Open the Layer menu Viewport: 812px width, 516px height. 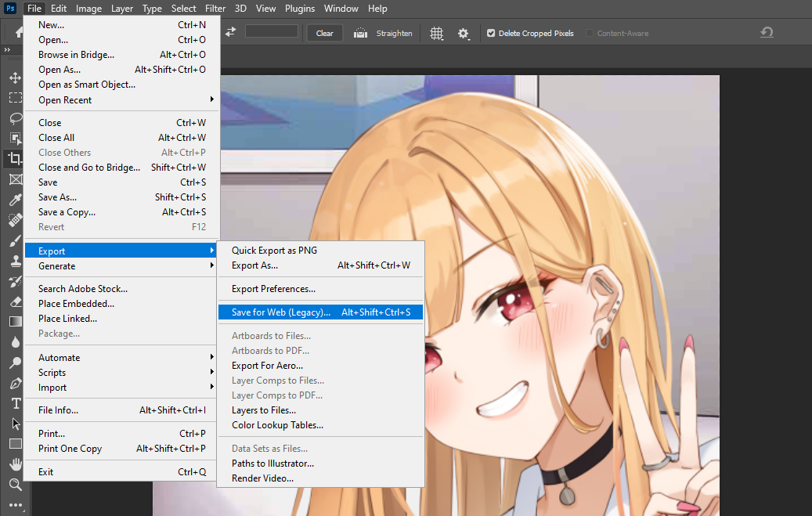click(122, 9)
